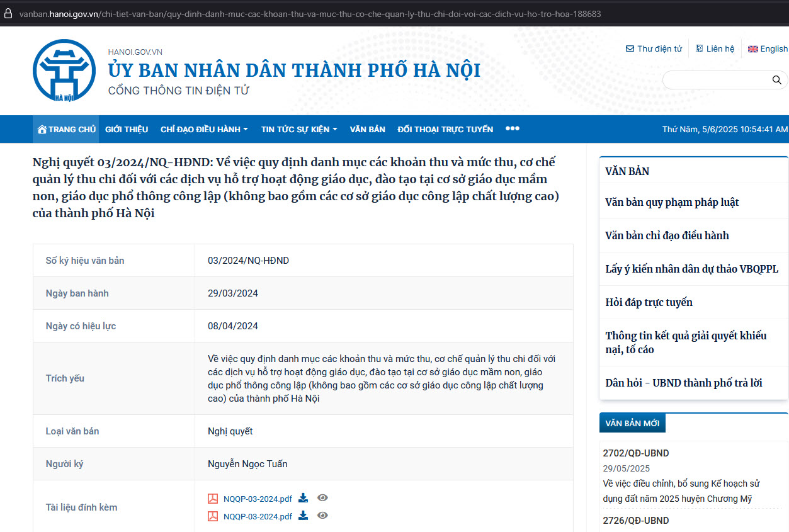
Task: Open document 2726/QĐ-UBND
Action: [x=636, y=521]
